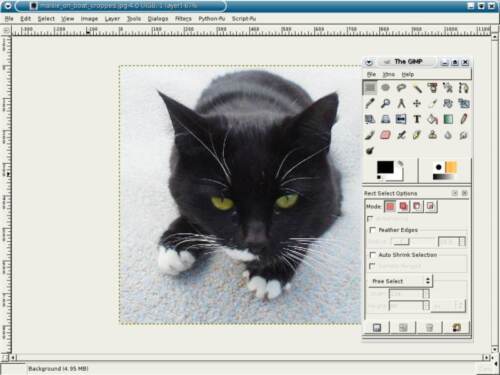Image resolution: width=500 pixels, height=375 pixels.
Task: Open the Xtns menu in toolbox
Action: point(389,74)
